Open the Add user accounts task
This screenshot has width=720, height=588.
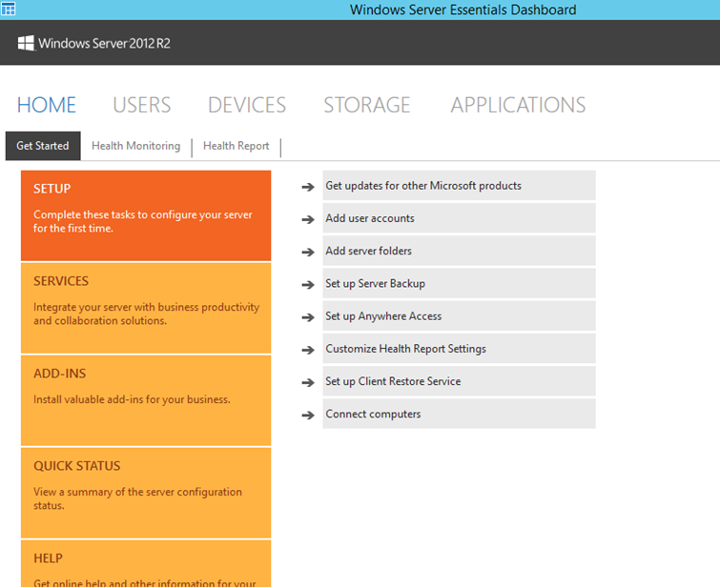[x=460, y=218]
